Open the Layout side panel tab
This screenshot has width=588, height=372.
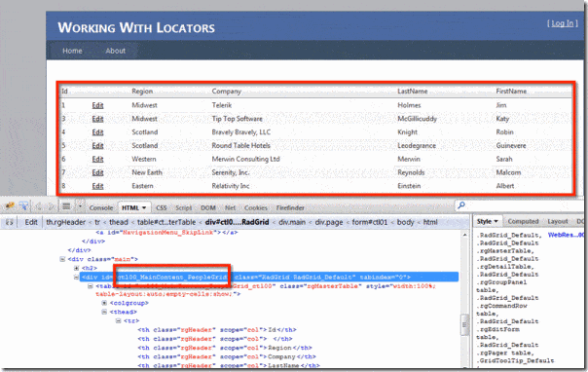point(558,222)
